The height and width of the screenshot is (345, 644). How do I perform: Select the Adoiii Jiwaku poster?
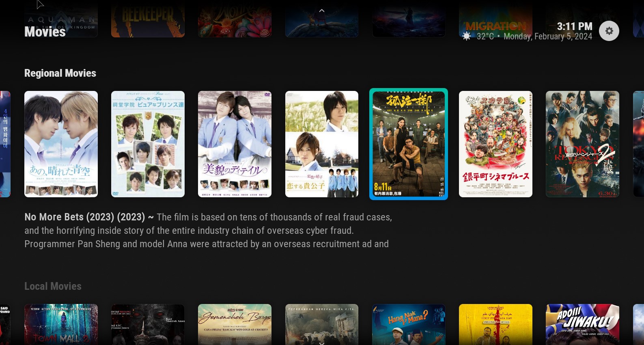coord(582,324)
